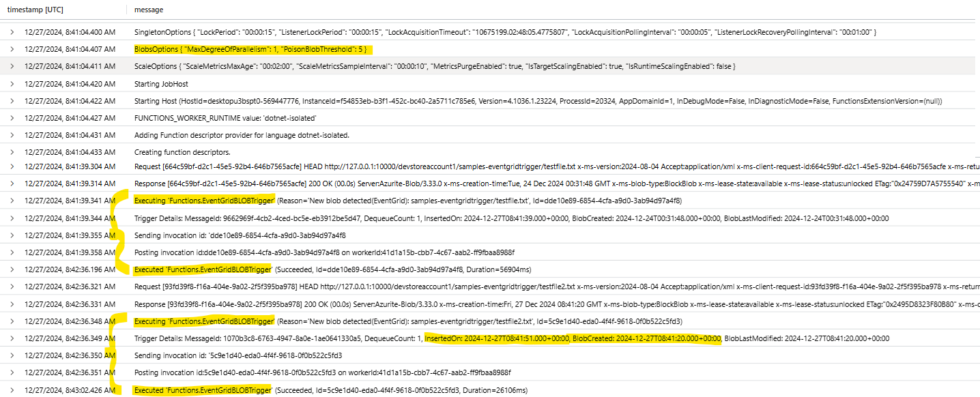Screen dimensions: 980x397
Task: Click Posting invocation message for 5c9e1d40
Action: pos(322,372)
